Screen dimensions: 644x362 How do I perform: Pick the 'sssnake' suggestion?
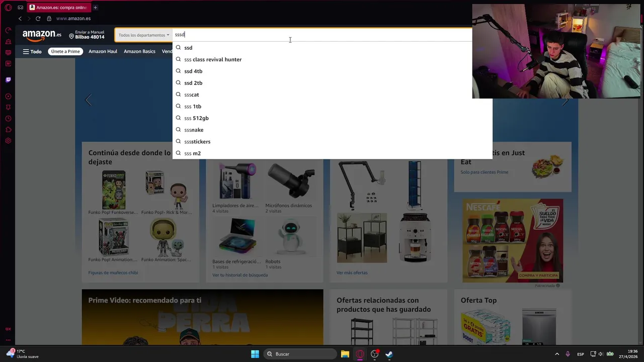[x=332, y=130]
